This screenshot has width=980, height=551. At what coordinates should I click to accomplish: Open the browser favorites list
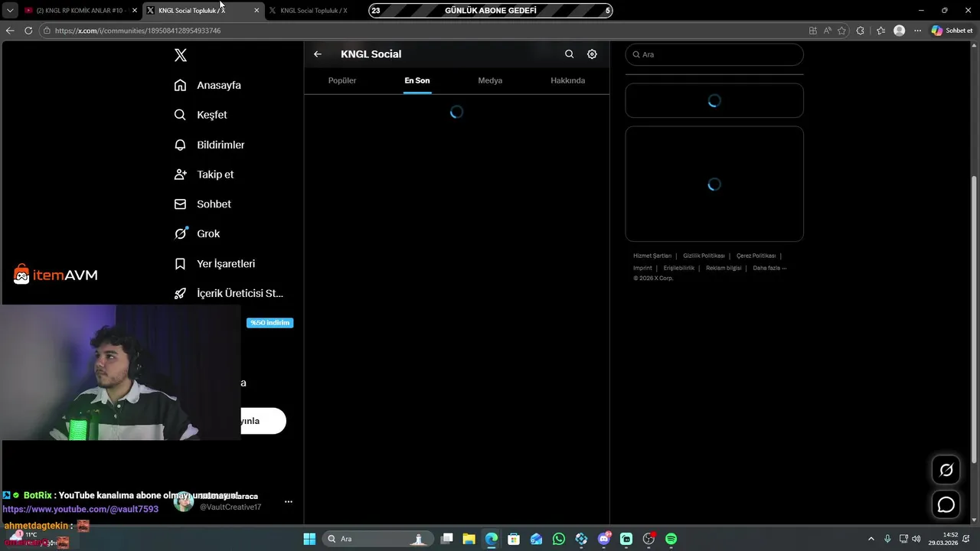point(880,31)
